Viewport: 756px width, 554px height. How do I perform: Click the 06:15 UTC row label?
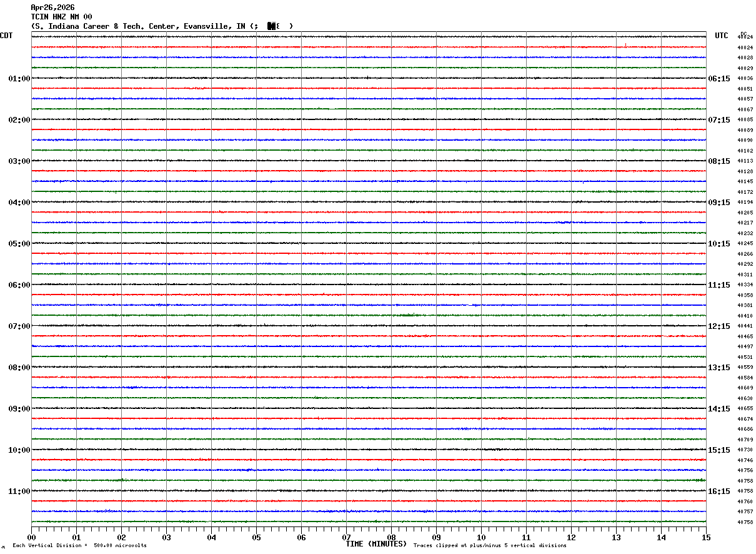[719, 79]
